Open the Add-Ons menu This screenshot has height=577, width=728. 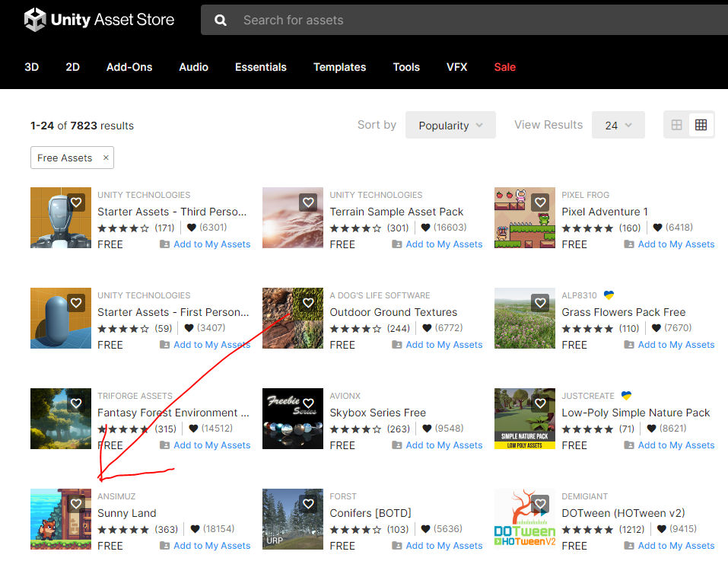click(129, 67)
